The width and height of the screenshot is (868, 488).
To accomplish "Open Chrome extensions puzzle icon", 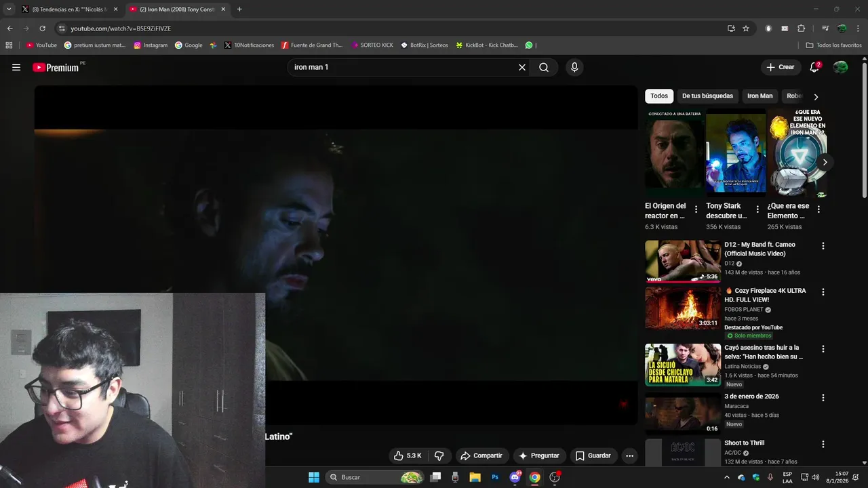I will click(801, 28).
